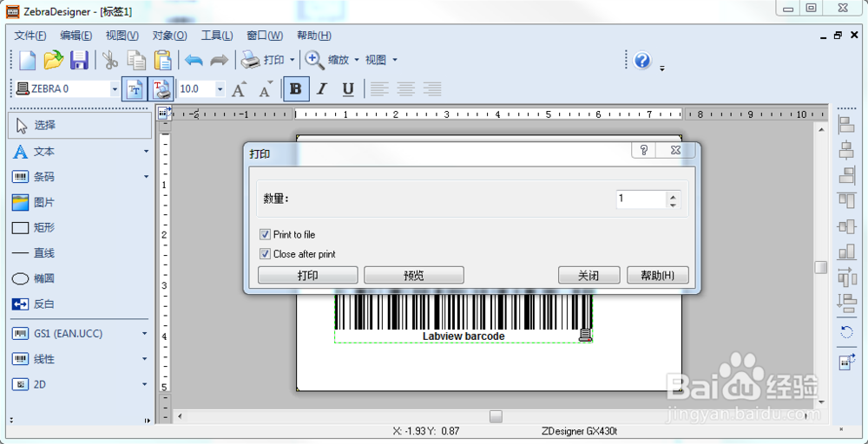Click the vertical scrollbar thumb
868x444 pixels.
(821, 268)
